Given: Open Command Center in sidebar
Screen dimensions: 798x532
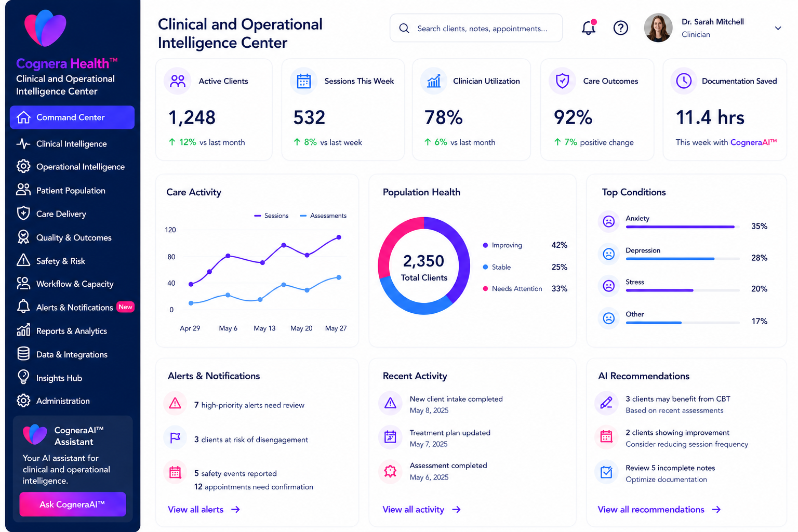Looking at the screenshot, I should (72, 117).
